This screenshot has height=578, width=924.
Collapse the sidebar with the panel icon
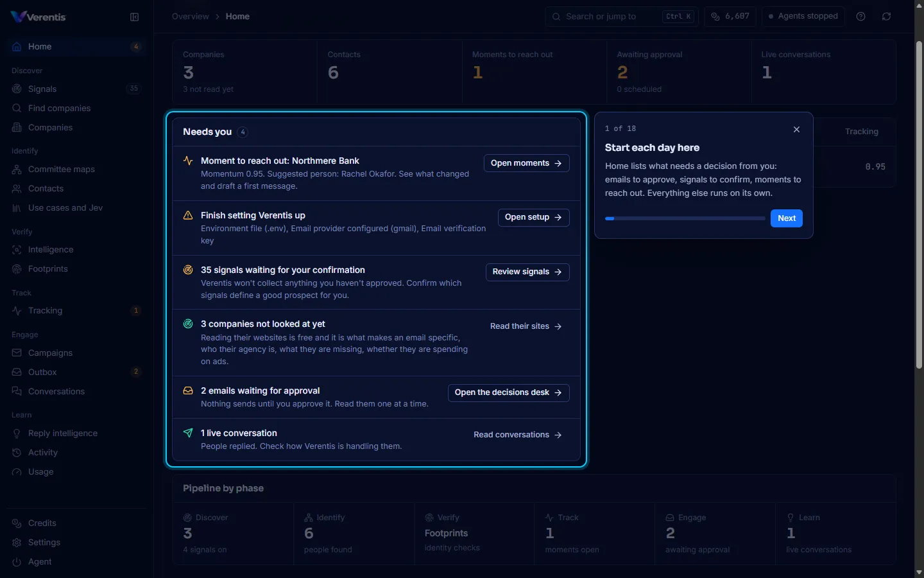[134, 17]
